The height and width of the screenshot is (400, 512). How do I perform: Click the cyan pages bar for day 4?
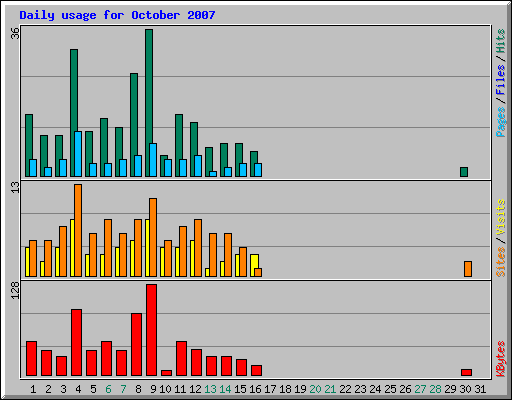pos(78,154)
